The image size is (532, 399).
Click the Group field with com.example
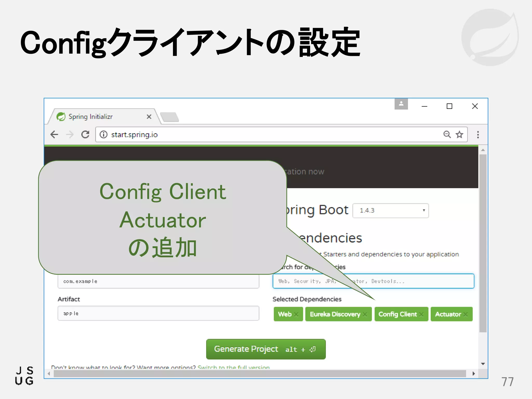[x=158, y=281]
